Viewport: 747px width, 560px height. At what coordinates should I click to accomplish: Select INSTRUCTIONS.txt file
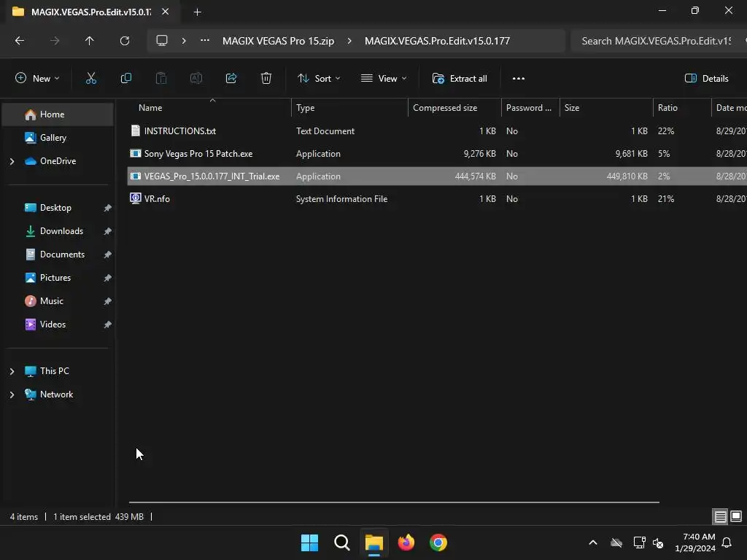(437, 131)
